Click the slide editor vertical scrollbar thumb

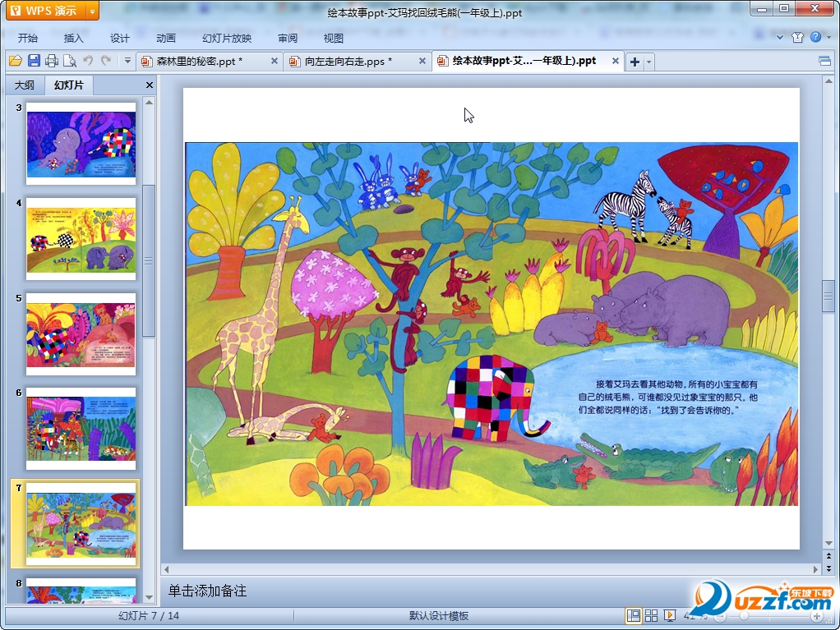pyautogui.click(x=828, y=296)
